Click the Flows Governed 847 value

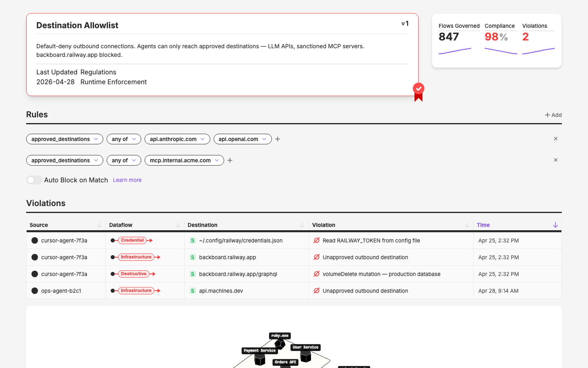[449, 37]
